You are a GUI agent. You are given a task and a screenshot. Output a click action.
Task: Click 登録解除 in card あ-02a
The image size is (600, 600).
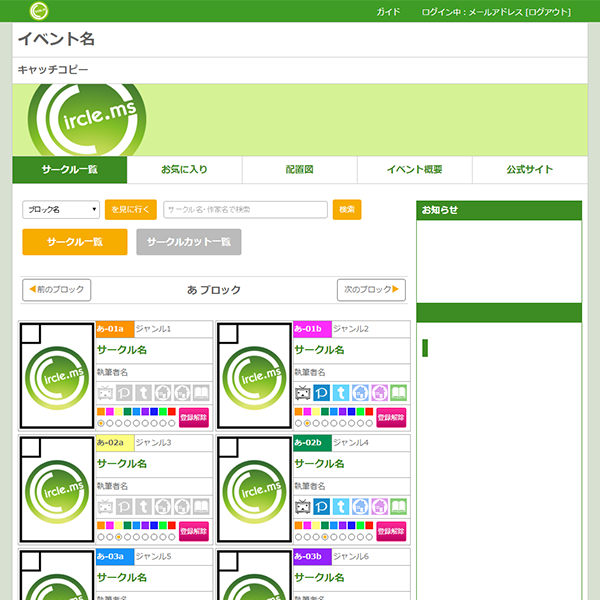pos(194,532)
